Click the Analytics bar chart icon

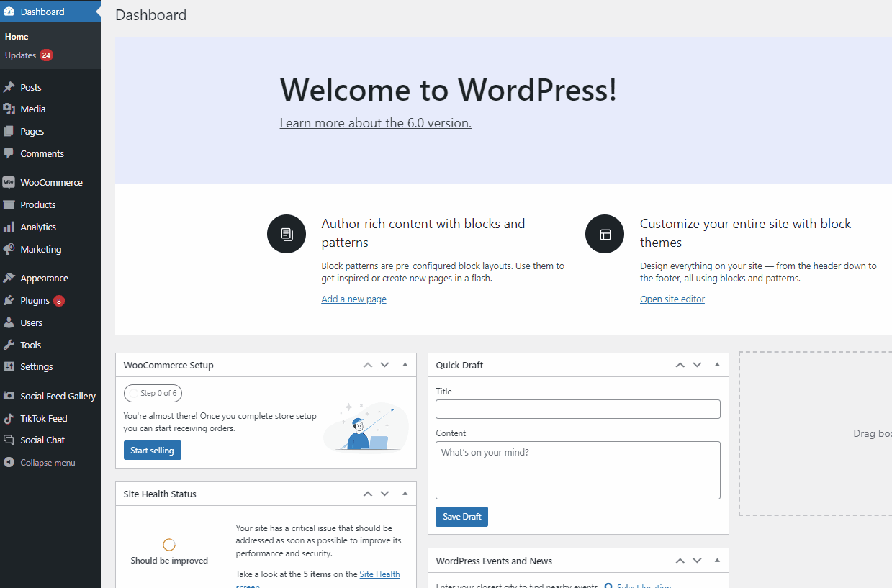(9, 227)
